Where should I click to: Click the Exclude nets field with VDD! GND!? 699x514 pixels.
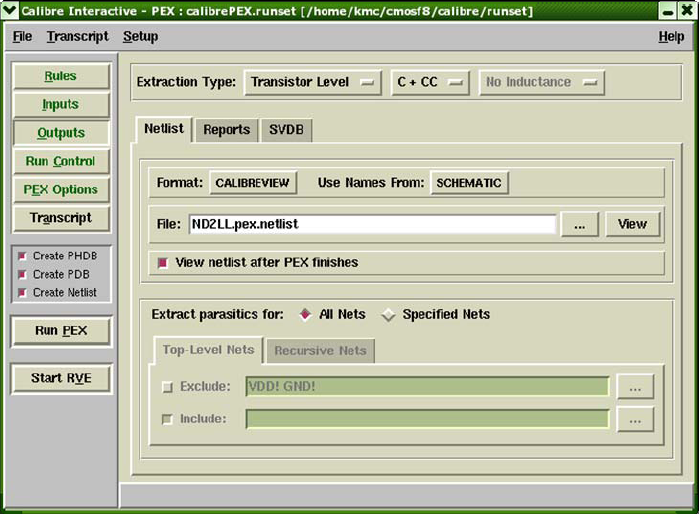click(x=428, y=387)
